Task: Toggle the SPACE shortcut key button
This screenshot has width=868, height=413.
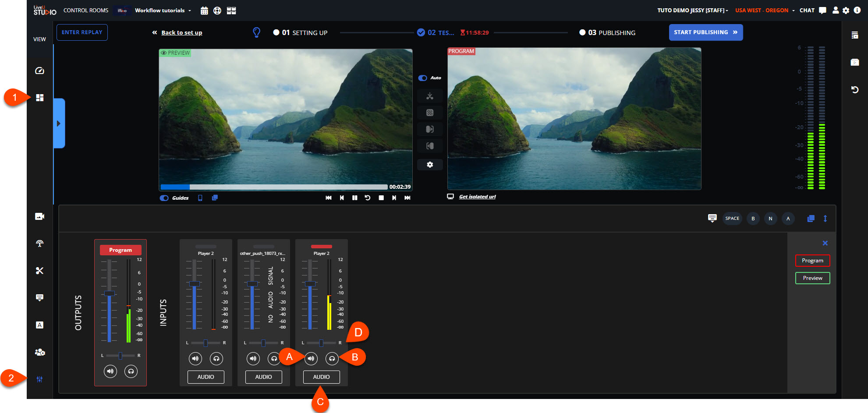Action: (732, 219)
